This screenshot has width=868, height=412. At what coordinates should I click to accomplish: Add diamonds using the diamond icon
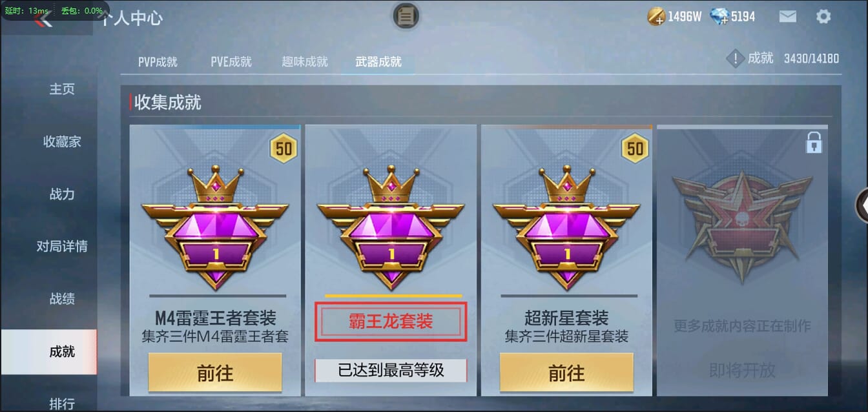[719, 17]
